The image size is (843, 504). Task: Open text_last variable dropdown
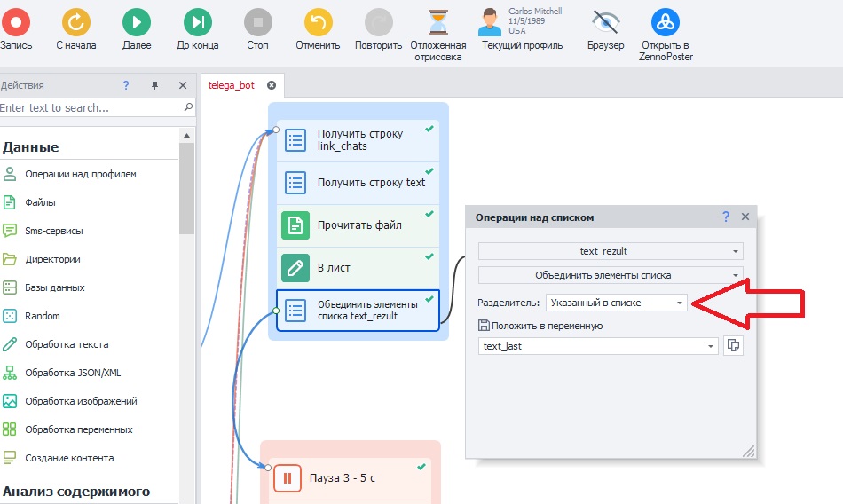598,346
